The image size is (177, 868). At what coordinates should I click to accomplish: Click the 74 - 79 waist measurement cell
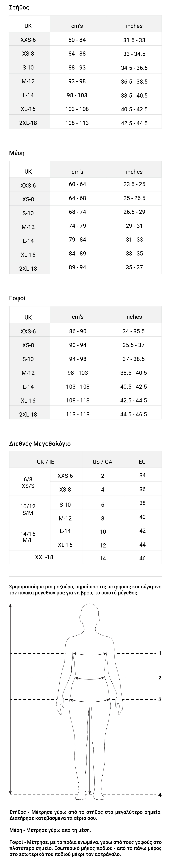pyautogui.click(x=78, y=226)
